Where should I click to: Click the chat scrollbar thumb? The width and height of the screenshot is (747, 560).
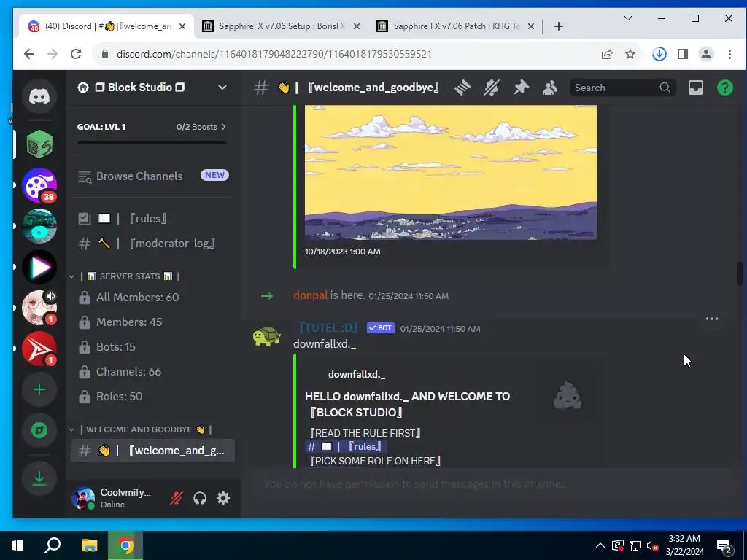740,273
